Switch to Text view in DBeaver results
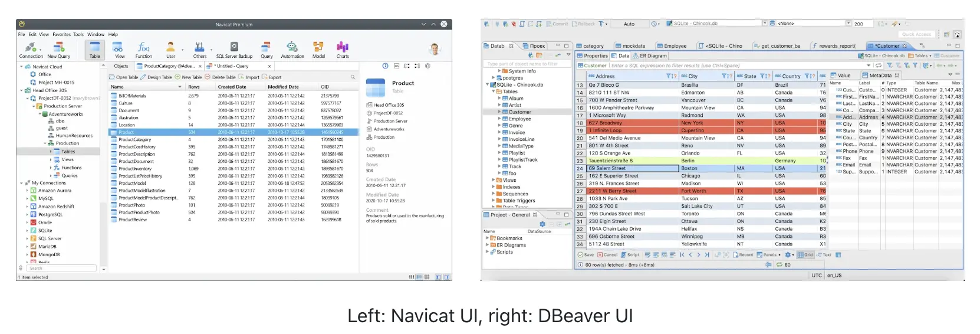This screenshot has width=980, height=334. click(824, 255)
